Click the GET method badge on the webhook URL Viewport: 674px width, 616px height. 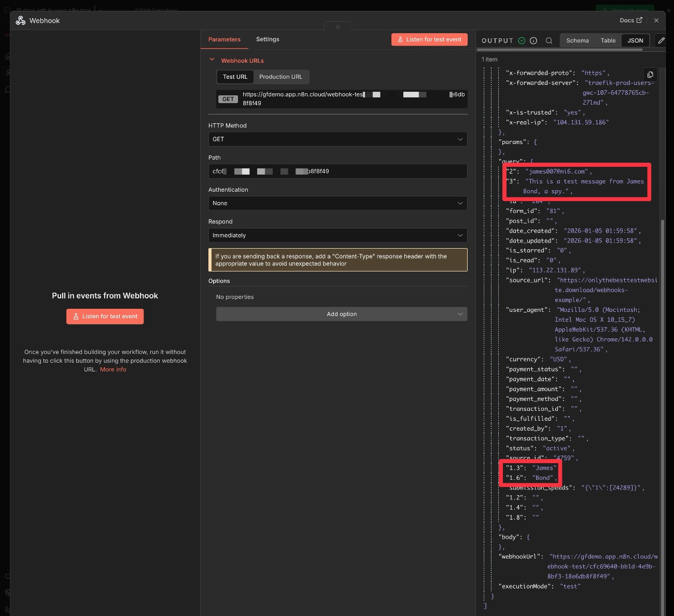pyautogui.click(x=228, y=98)
